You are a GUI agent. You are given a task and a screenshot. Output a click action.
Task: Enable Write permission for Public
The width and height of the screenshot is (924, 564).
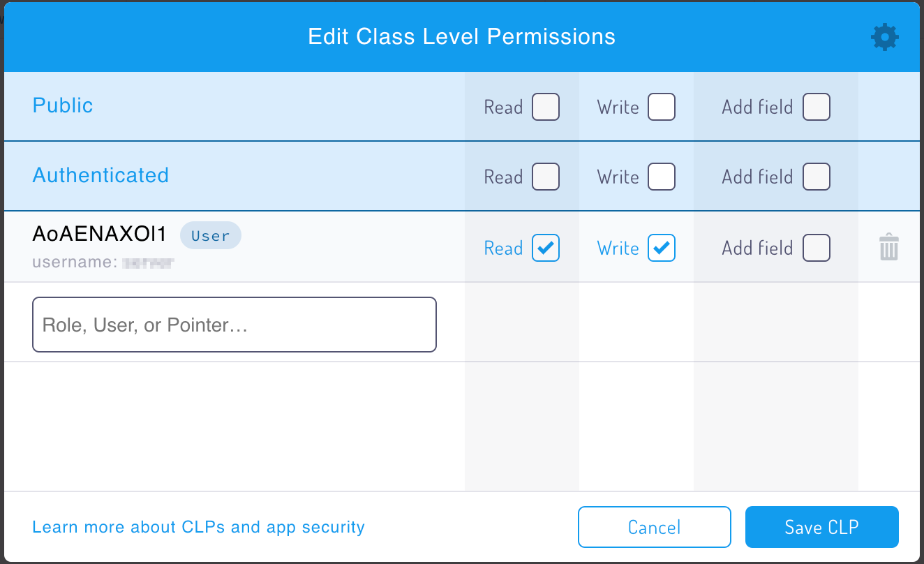click(662, 107)
